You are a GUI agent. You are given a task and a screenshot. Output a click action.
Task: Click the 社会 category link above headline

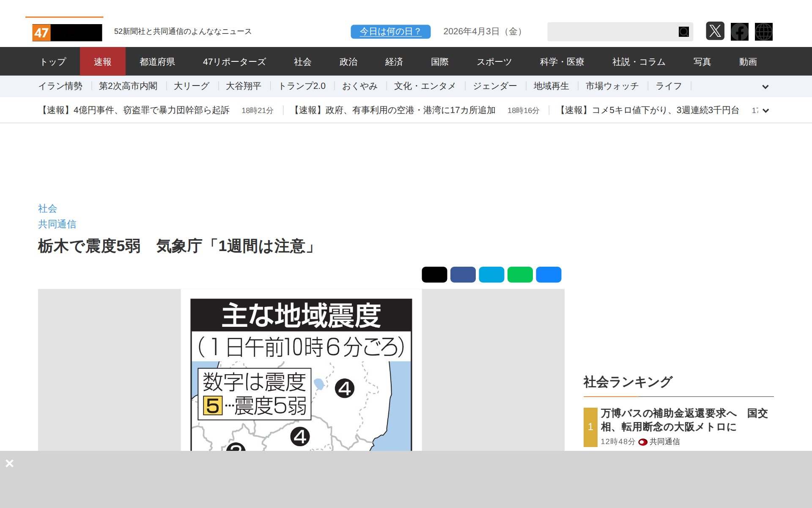pos(47,208)
